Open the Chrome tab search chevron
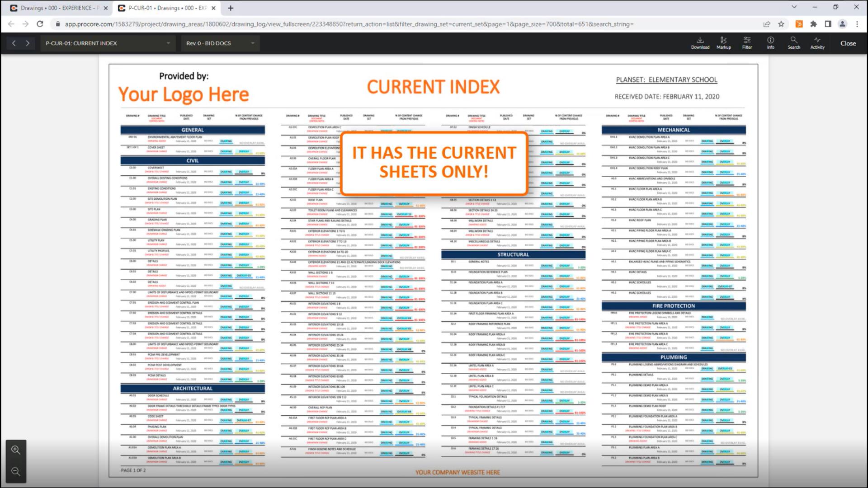The height and width of the screenshot is (488, 868). click(x=794, y=7)
